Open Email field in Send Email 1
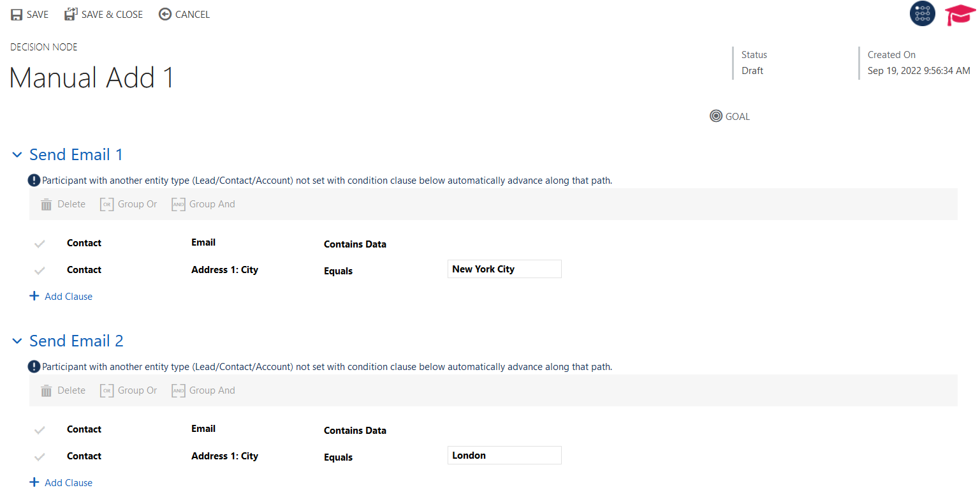The width and height of the screenshot is (980, 504). [x=203, y=242]
